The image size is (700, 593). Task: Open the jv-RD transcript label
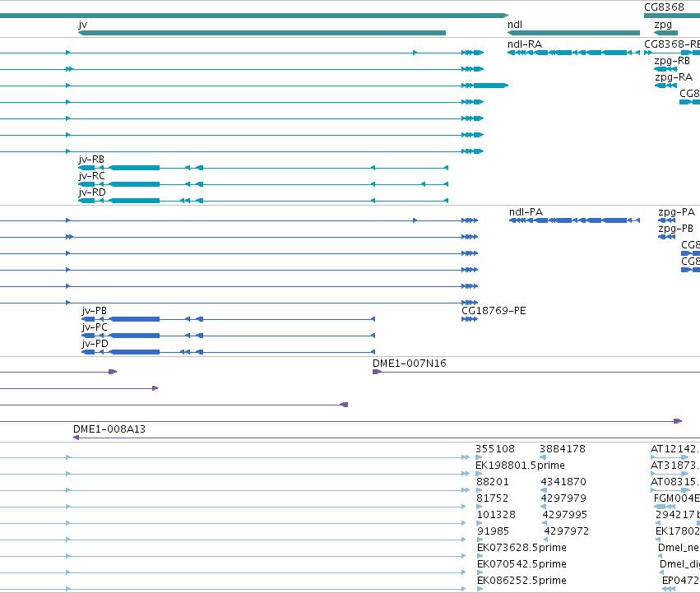[92, 192]
